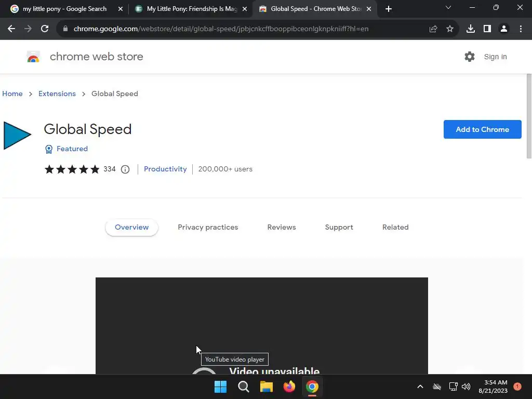Click Add to Chrome button

click(x=483, y=129)
